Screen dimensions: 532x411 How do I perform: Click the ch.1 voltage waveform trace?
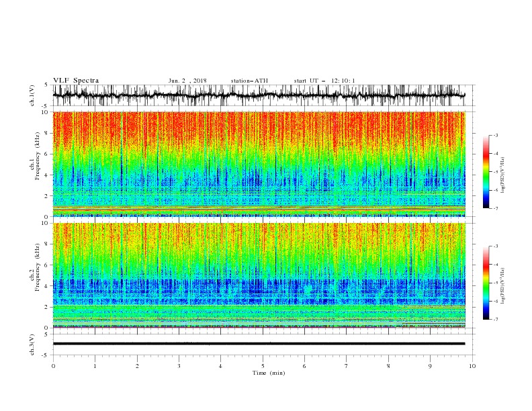coord(259,95)
